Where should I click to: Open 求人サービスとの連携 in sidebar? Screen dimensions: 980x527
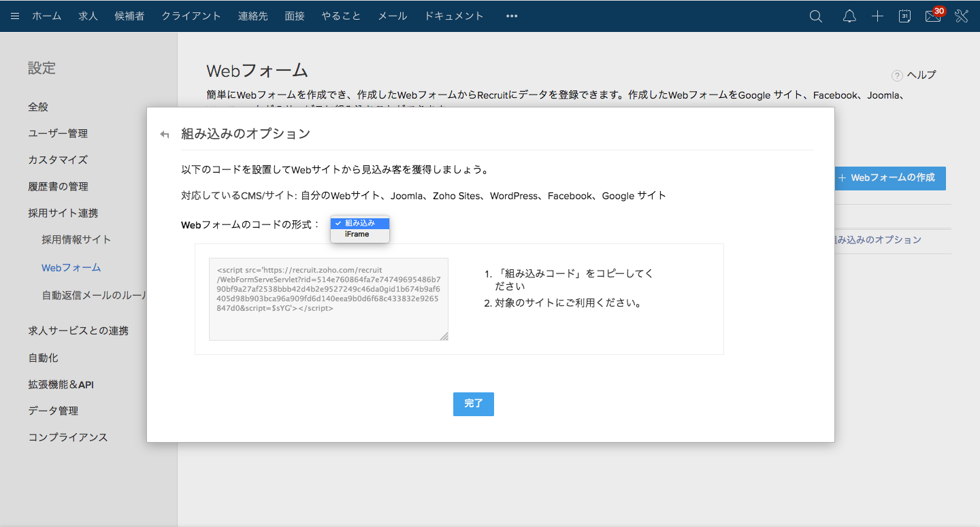tap(78, 330)
